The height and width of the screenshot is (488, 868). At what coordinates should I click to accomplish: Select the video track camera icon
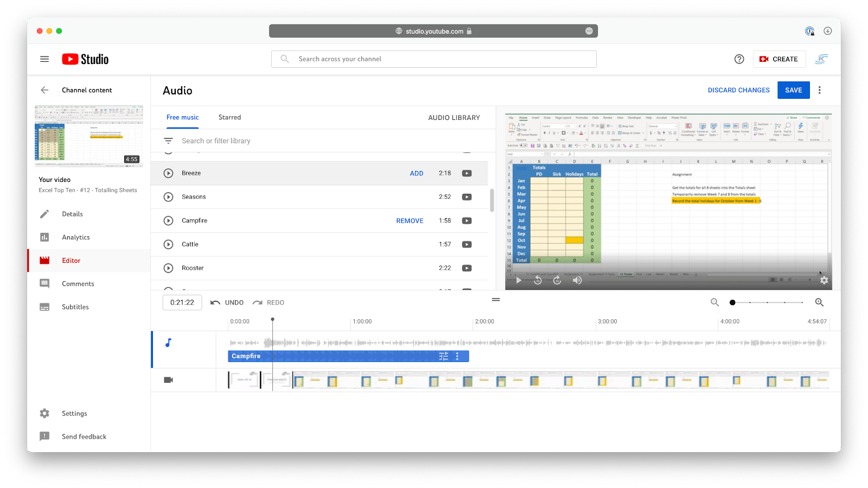coord(168,380)
